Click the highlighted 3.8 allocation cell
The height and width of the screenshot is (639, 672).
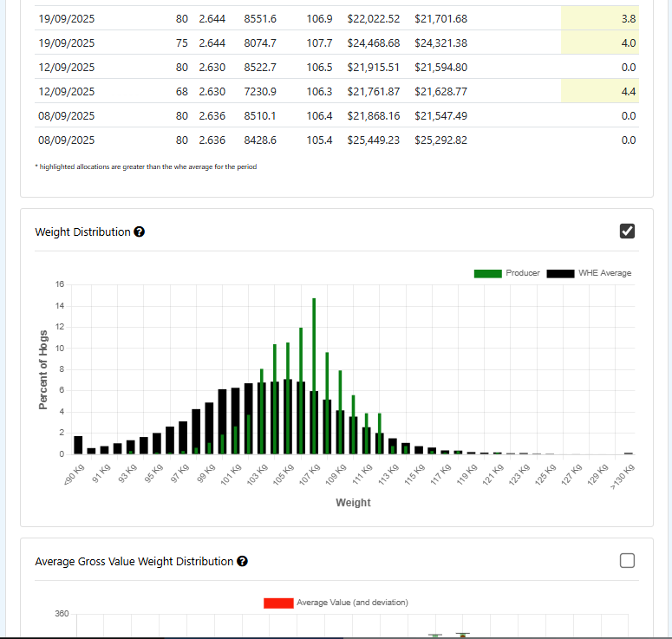598,18
